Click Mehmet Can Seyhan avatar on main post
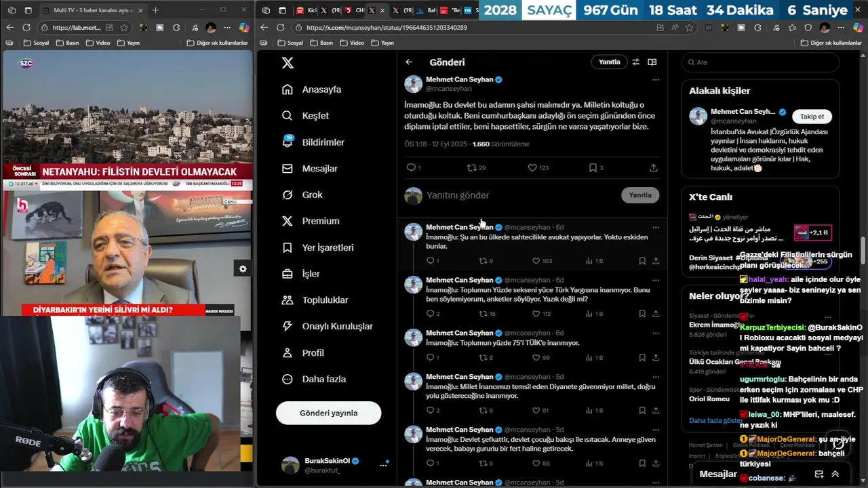Image resolution: width=868 pixels, height=488 pixels. click(x=414, y=84)
